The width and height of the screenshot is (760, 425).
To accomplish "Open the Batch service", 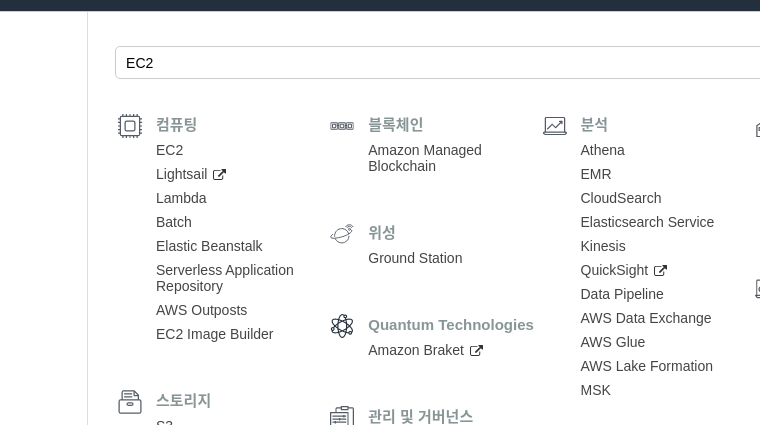I will (x=174, y=222).
